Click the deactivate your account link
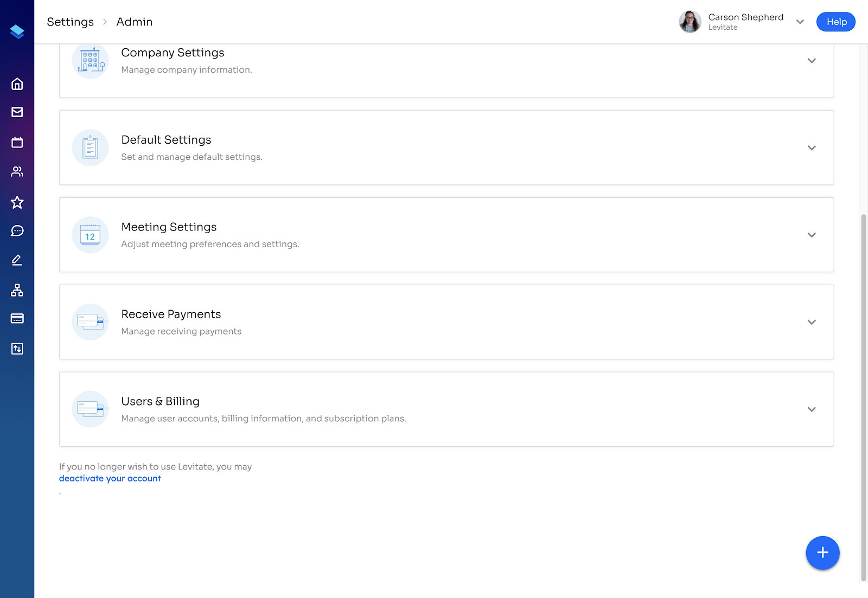This screenshot has height=598, width=868. pyautogui.click(x=110, y=478)
